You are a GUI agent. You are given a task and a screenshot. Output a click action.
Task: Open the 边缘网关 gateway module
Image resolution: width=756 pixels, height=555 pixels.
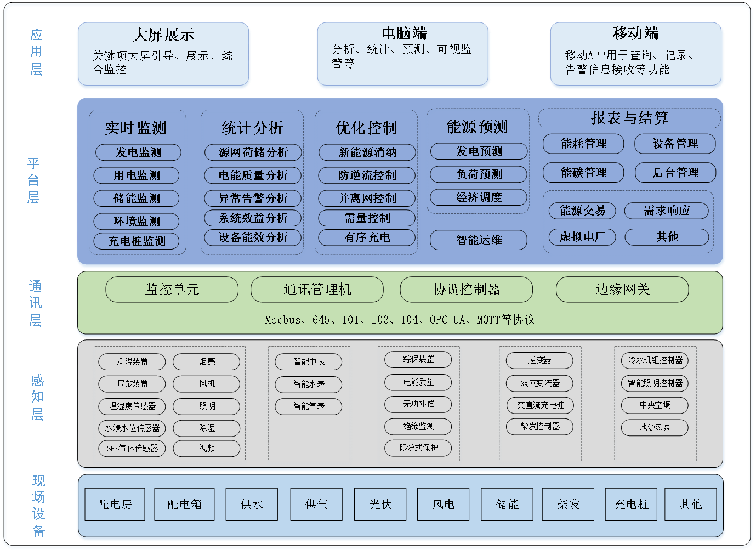(x=622, y=290)
